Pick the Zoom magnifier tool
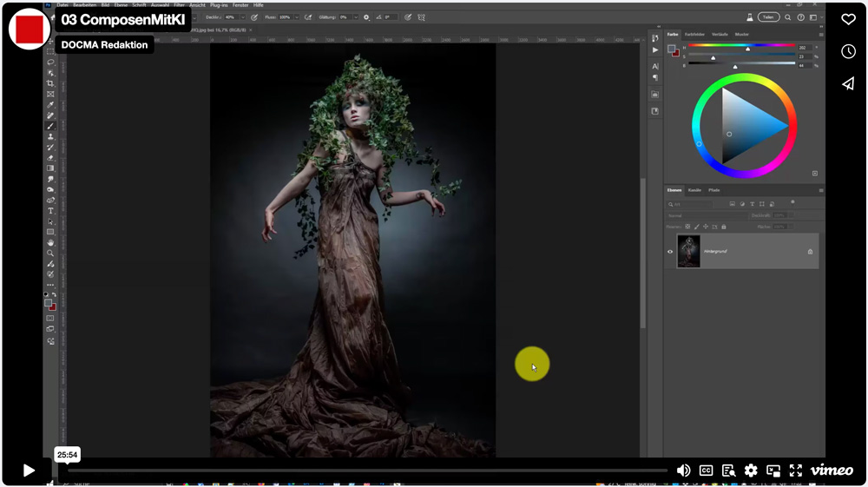 coord(50,253)
